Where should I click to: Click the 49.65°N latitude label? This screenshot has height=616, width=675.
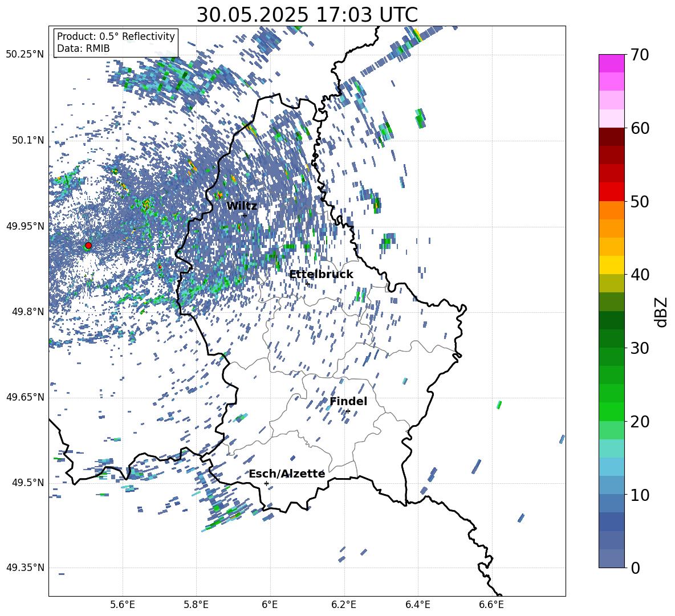[25, 397]
